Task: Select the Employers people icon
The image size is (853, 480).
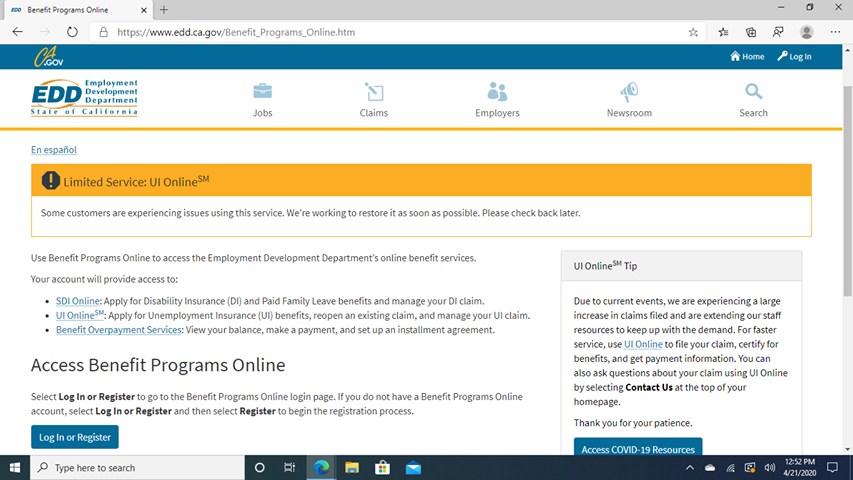Action: [497, 93]
